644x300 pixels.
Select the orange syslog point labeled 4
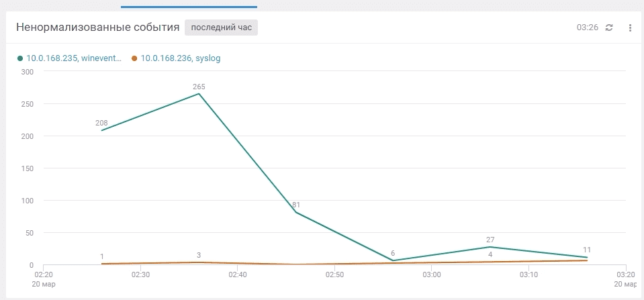490,262
